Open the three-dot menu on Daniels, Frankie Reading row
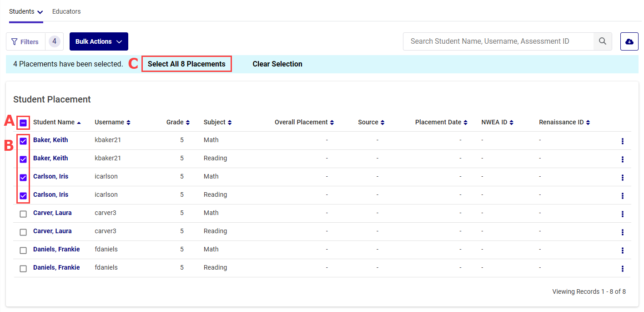The image size is (644, 312). (x=623, y=269)
